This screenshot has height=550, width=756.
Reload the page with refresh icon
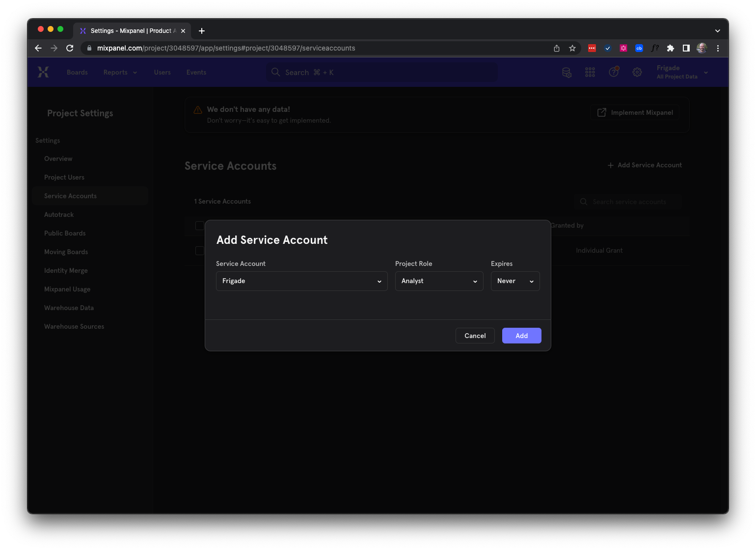coord(70,48)
